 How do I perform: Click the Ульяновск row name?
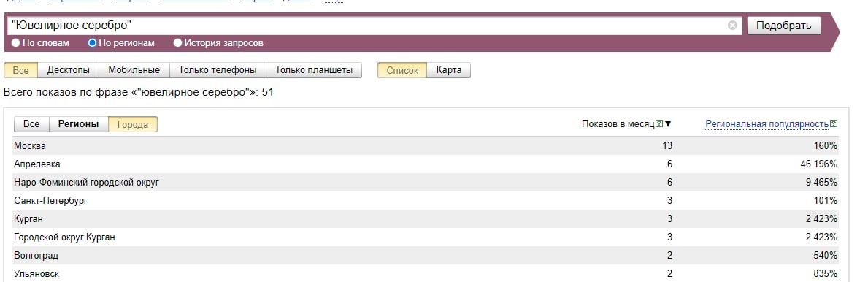point(37,274)
